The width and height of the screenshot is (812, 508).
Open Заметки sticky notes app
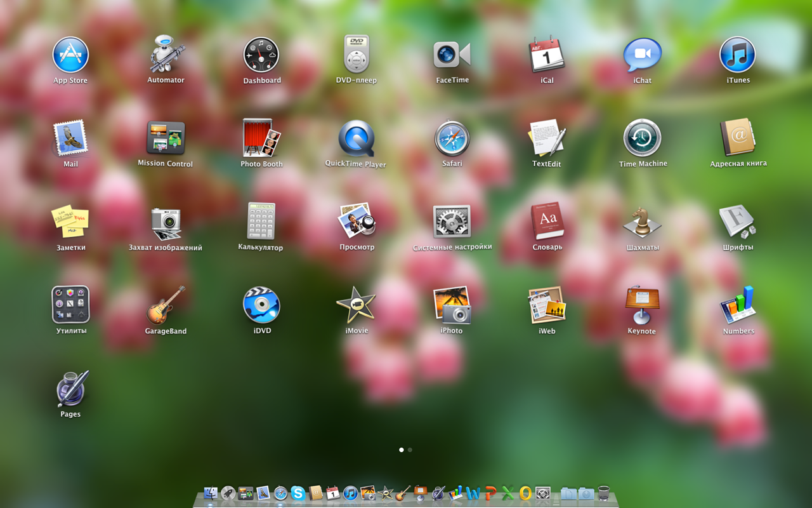click(70, 221)
